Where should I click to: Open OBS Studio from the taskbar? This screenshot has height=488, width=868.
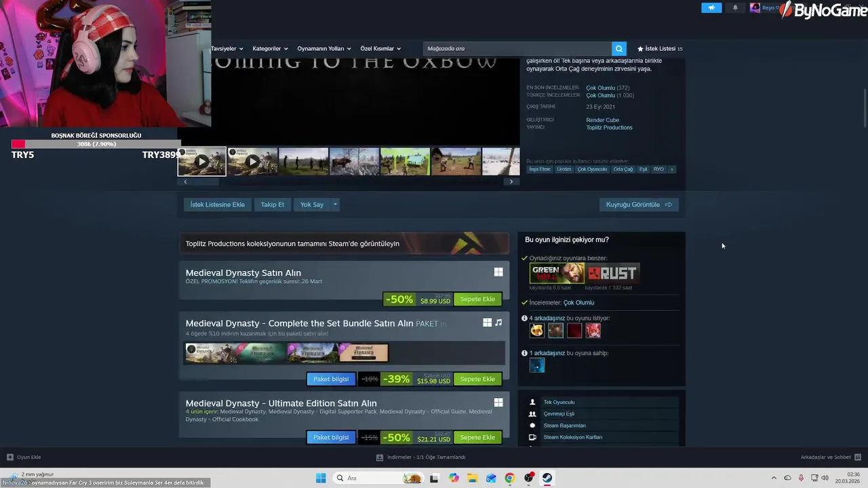point(528,478)
